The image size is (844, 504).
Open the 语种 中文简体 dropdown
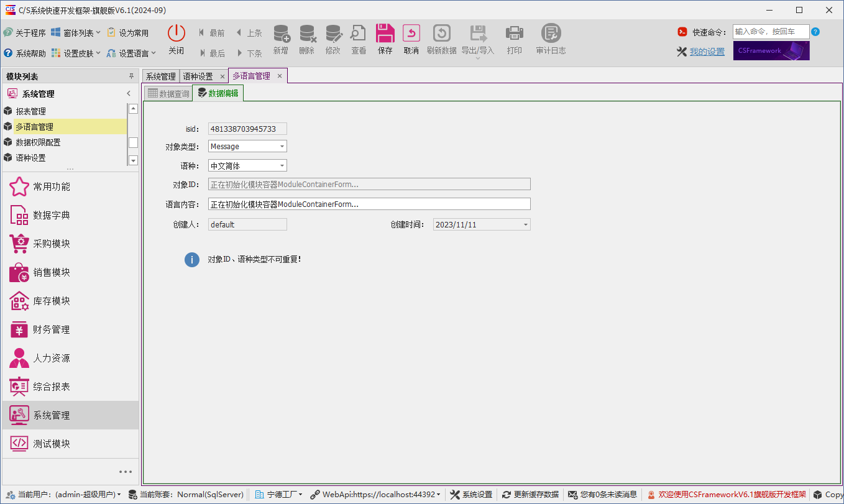tap(282, 166)
